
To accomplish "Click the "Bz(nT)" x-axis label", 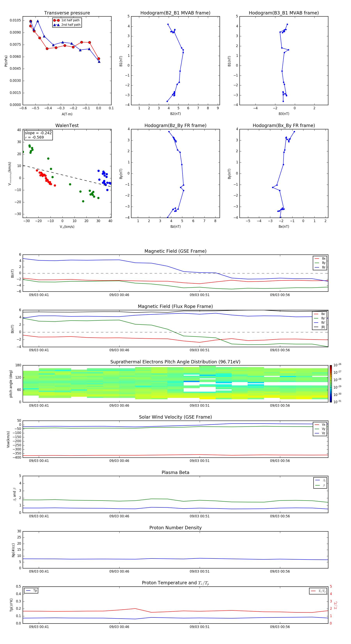I will click(x=175, y=227).
